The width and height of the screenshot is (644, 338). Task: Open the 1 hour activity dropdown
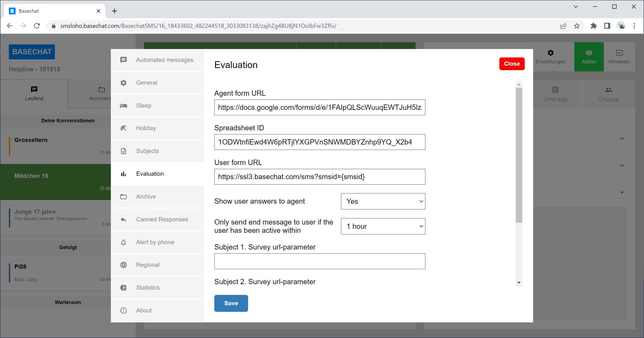coord(383,226)
